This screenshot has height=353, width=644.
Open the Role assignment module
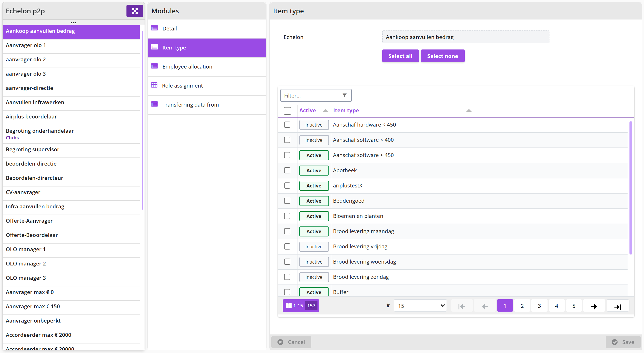206,85
